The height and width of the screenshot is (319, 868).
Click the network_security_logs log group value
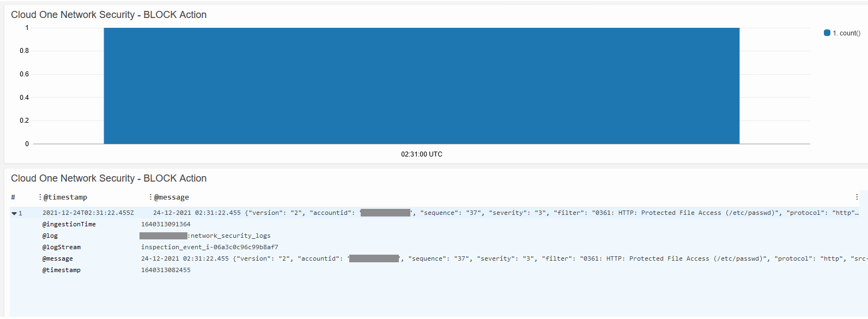(205, 236)
